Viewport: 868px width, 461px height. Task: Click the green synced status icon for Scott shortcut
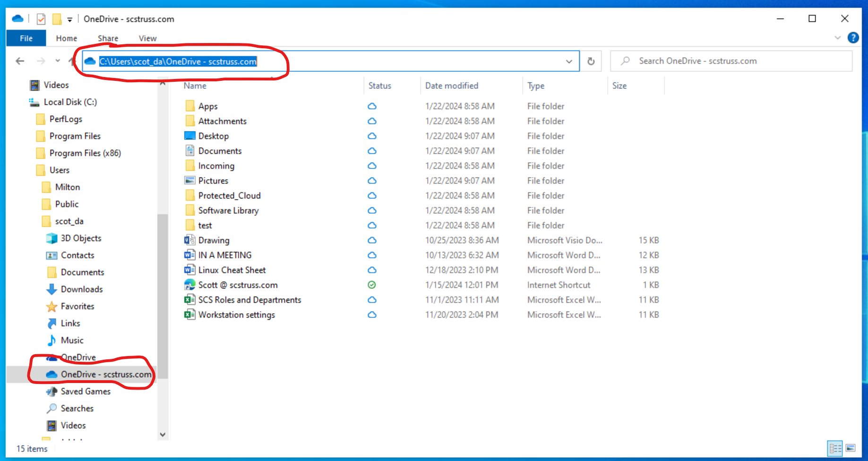372,285
